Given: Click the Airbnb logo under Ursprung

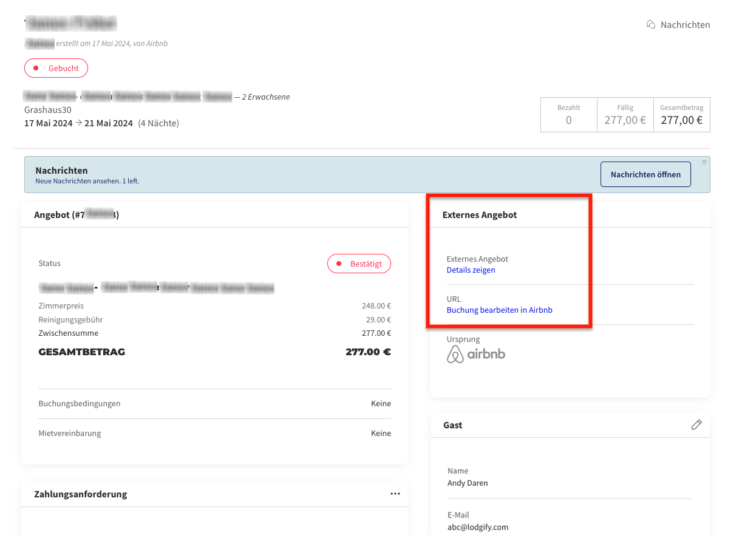Looking at the screenshot, I should point(476,354).
